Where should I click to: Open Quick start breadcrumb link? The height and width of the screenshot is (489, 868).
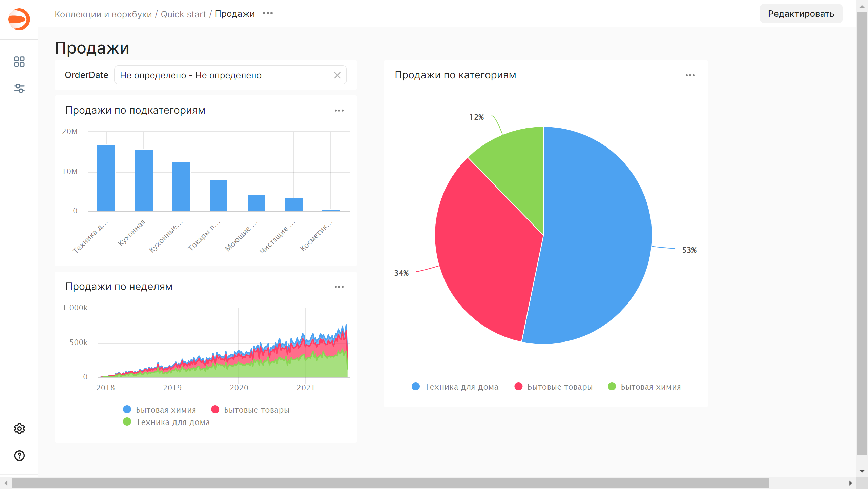tap(183, 14)
